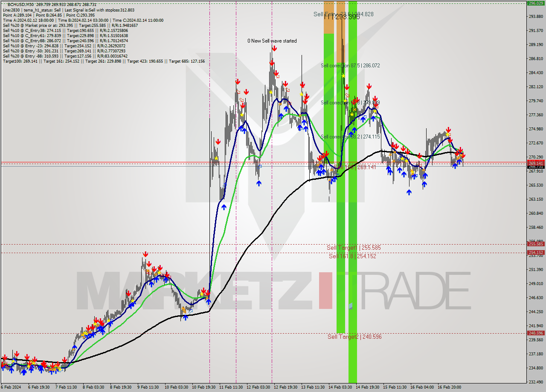Click the red 269.141 price tag on axis

coord(536,163)
